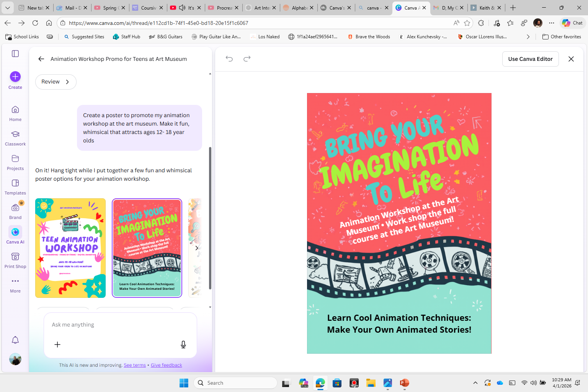Open the Windows Start menu
The height and width of the screenshot is (392, 588).
184,383
